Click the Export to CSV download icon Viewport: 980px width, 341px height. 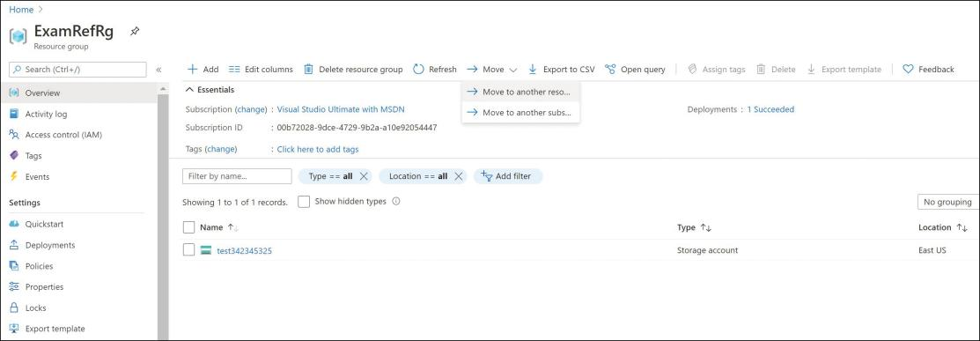click(533, 70)
